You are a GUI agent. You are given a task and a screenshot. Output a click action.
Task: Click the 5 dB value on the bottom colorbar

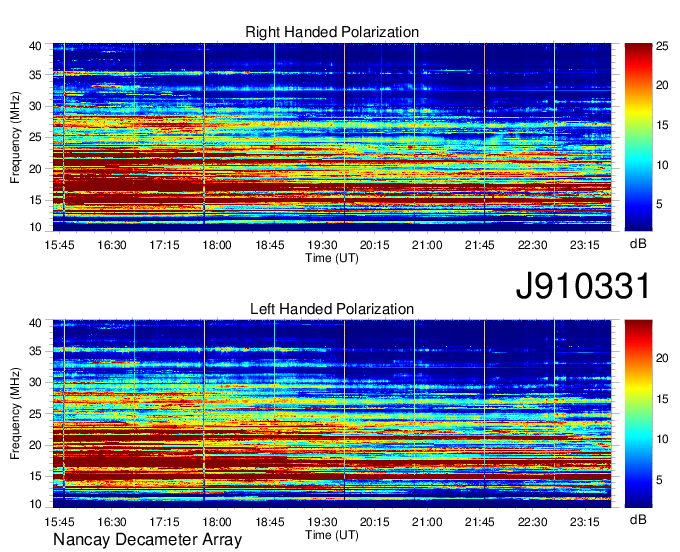659,480
